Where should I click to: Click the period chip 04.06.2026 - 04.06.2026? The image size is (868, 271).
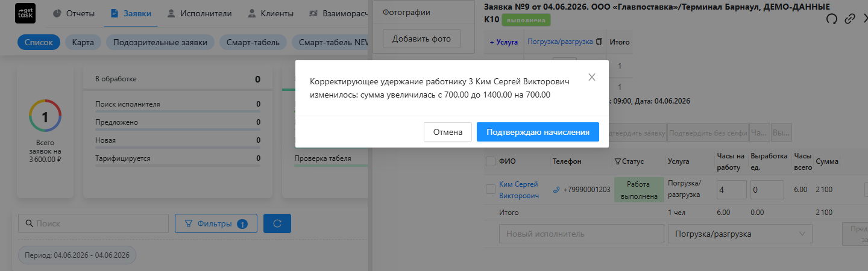(x=77, y=255)
